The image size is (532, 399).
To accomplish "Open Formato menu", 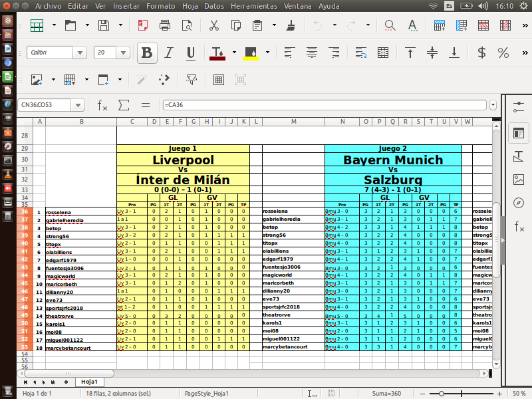I will tap(160, 6).
